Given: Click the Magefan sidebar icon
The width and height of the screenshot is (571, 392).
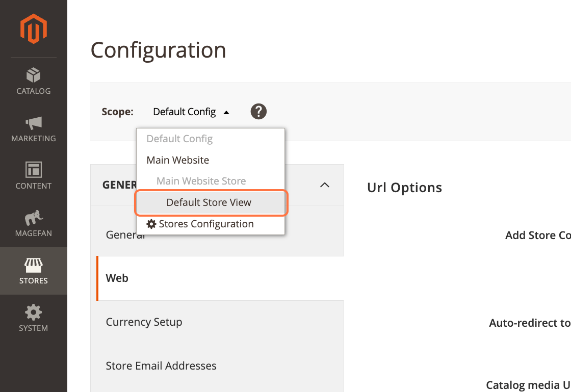Looking at the screenshot, I should [33, 223].
